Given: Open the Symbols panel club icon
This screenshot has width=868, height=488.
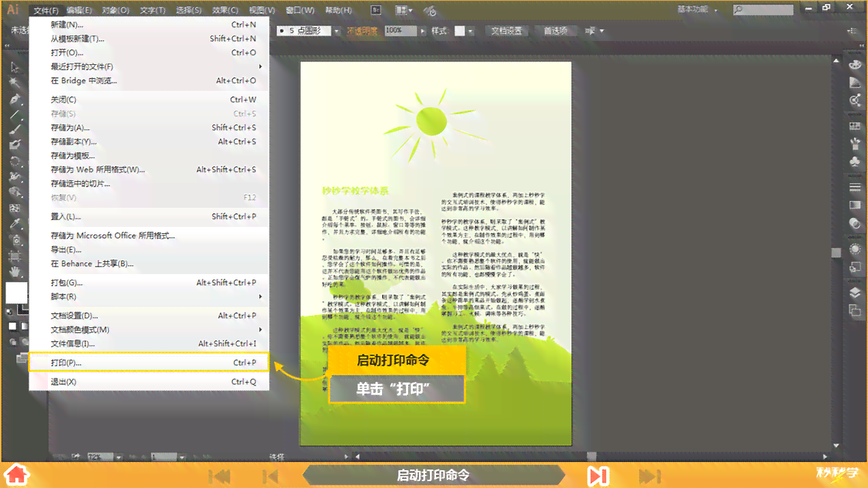Looking at the screenshot, I should point(855,162).
